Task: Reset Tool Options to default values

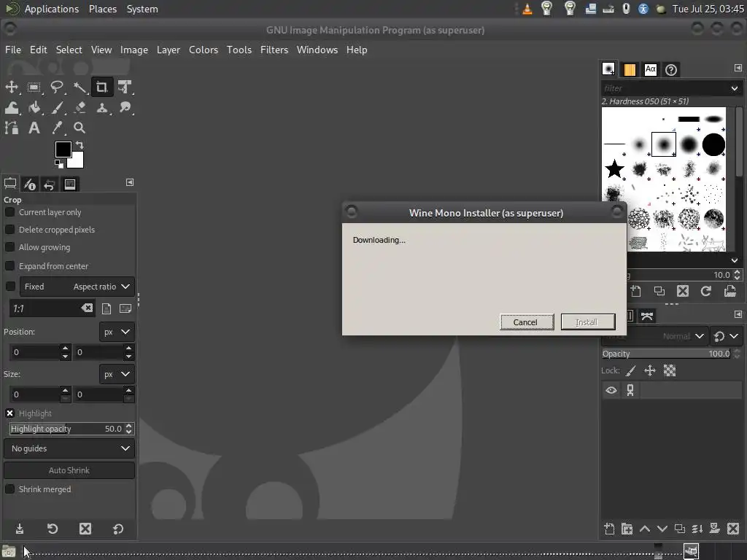Action: [x=118, y=529]
